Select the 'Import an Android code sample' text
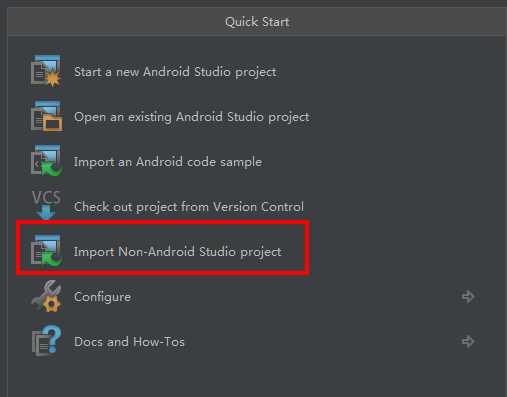 point(168,162)
